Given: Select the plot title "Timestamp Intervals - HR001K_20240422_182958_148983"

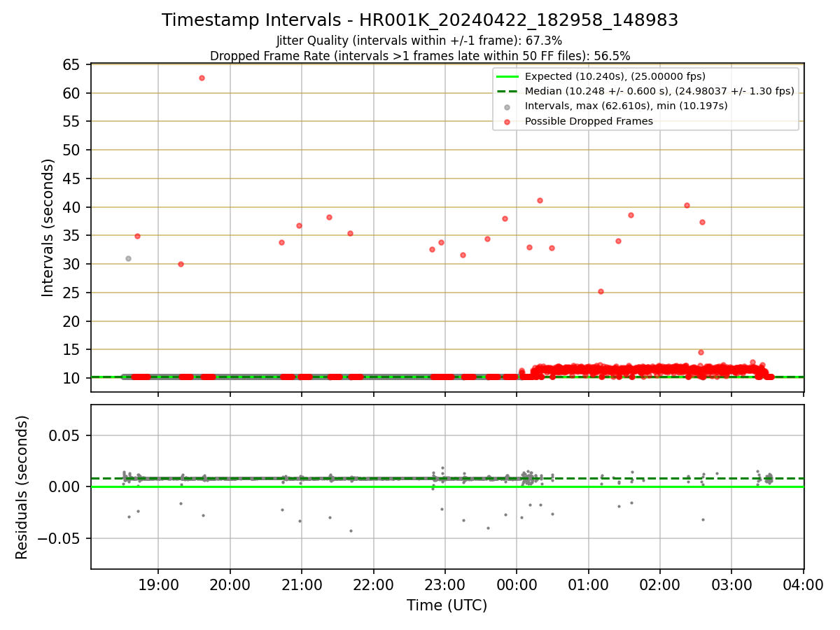Looking at the screenshot, I should click(420, 20).
